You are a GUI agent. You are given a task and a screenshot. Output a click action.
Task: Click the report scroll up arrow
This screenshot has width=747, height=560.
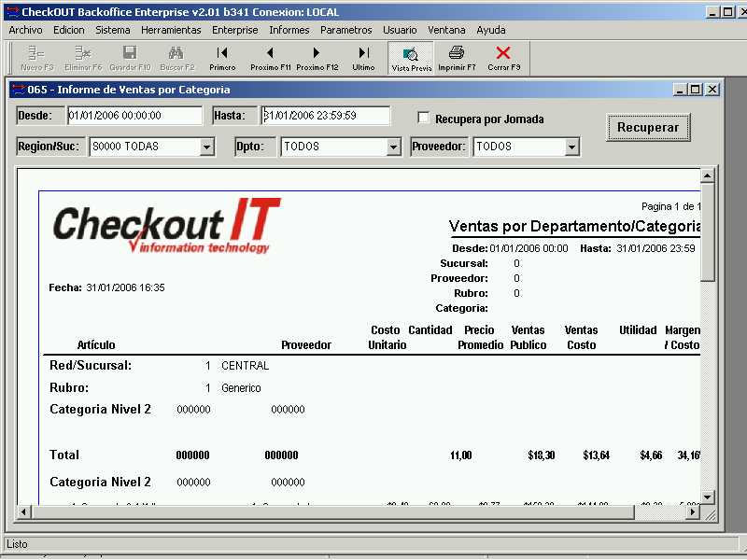708,175
